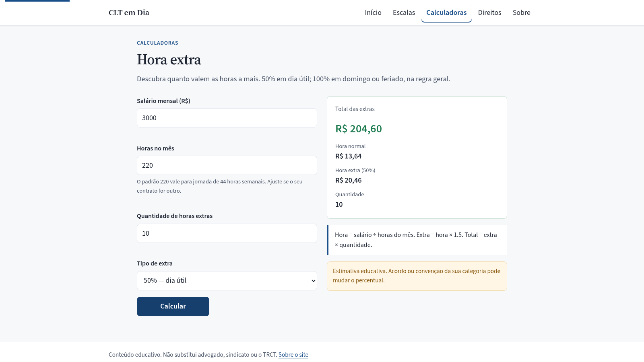Click the Horas no mês field
The height and width of the screenshot is (362, 644).
coord(227,165)
